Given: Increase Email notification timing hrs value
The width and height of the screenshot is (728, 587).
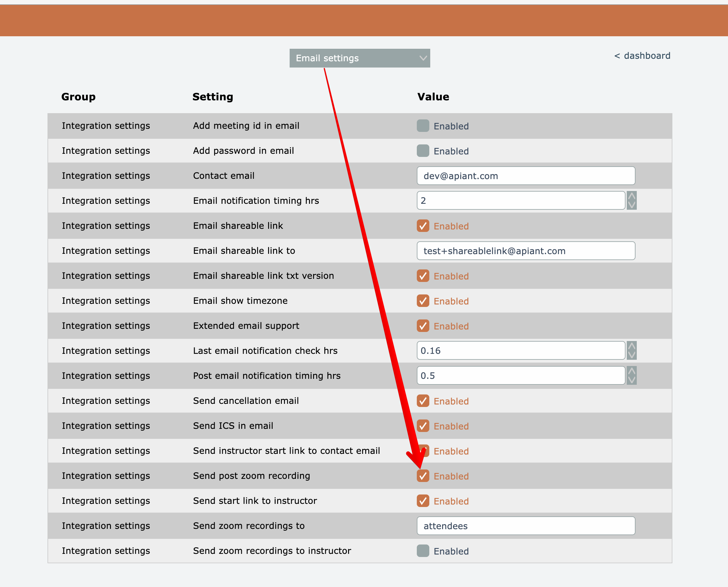Looking at the screenshot, I should pyautogui.click(x=631, y=197).
